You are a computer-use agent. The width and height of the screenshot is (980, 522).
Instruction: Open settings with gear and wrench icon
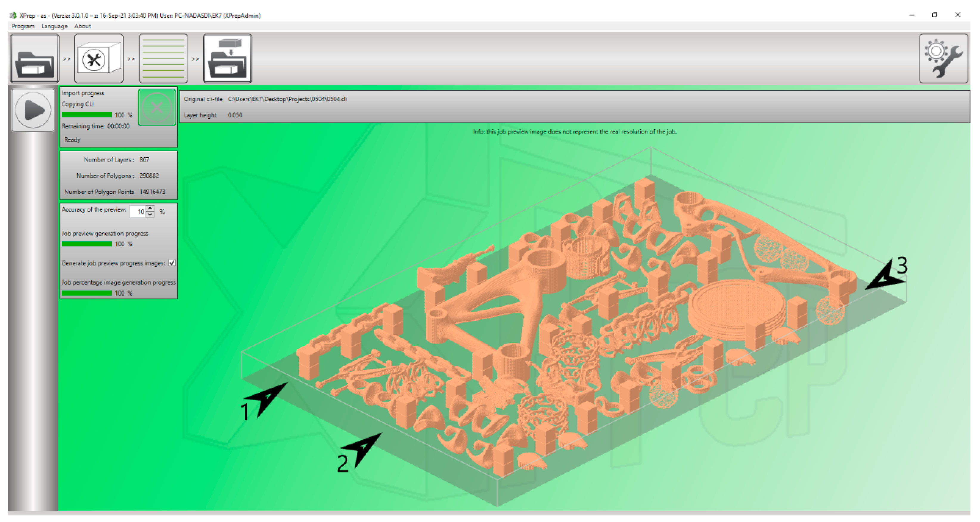click(943, 58)
